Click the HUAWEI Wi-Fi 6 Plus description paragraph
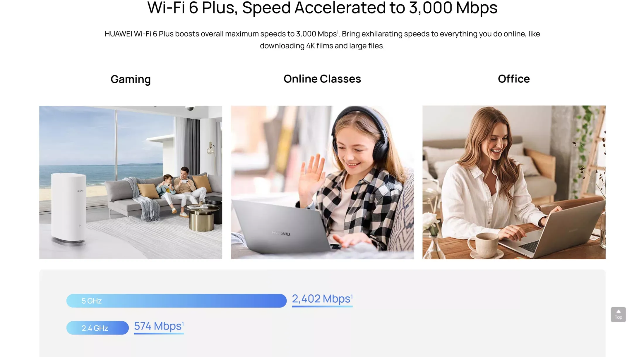Viewport: 644px width, 357px height. tap(322, 40)
